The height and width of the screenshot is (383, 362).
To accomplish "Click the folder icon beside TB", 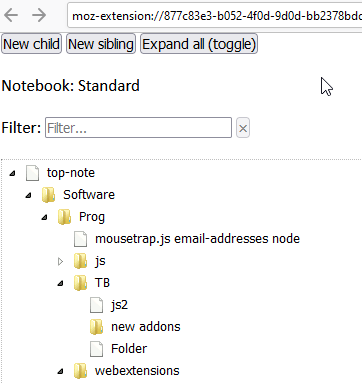I will coord(80,283).
